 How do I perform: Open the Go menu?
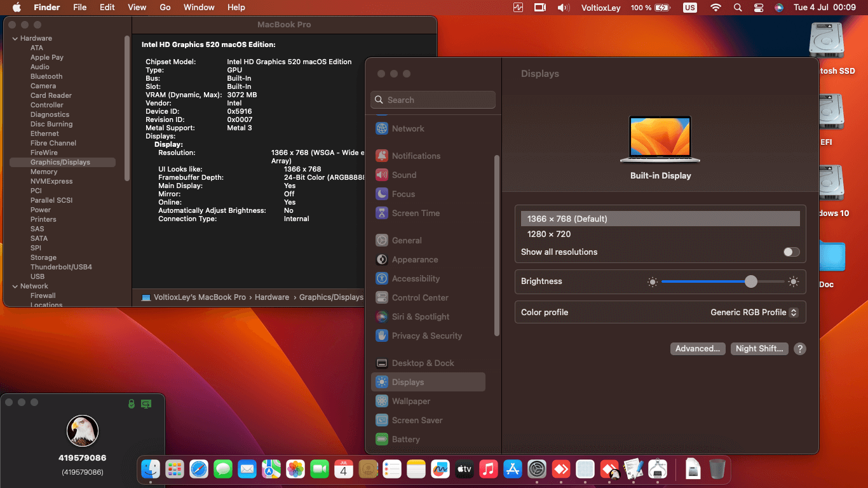point(165,8)
